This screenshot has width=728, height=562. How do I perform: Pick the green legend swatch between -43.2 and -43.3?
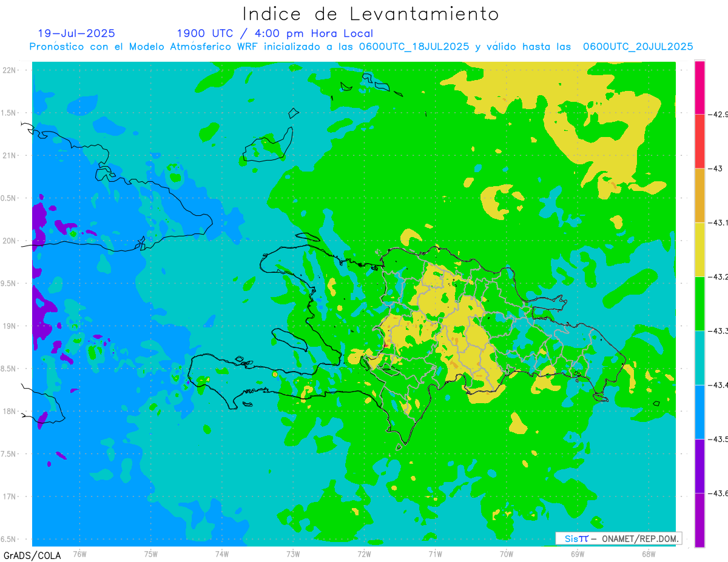coord(699,304)
